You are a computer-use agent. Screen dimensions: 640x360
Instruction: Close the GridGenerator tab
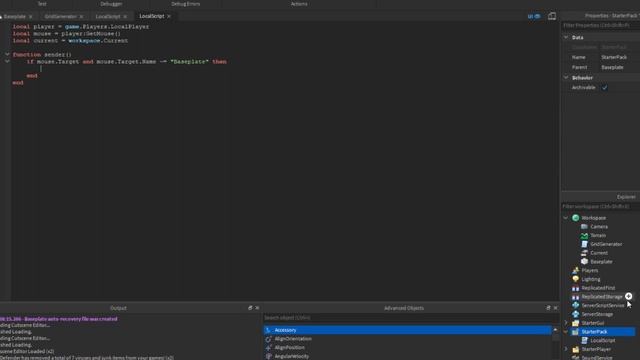[81, 17]
